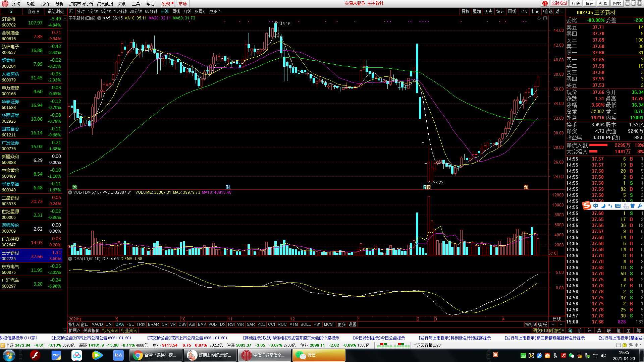Click the Sogou input method S icon

click(587, 205)
